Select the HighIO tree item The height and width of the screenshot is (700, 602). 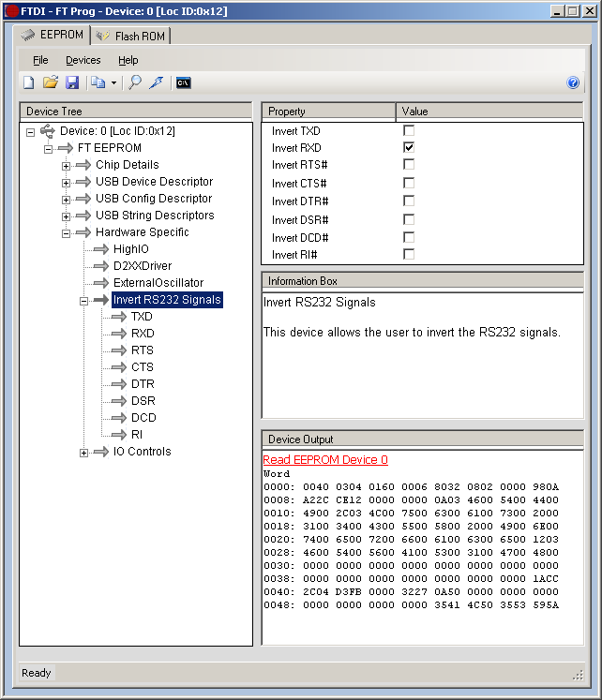click(x=131, y=249)
